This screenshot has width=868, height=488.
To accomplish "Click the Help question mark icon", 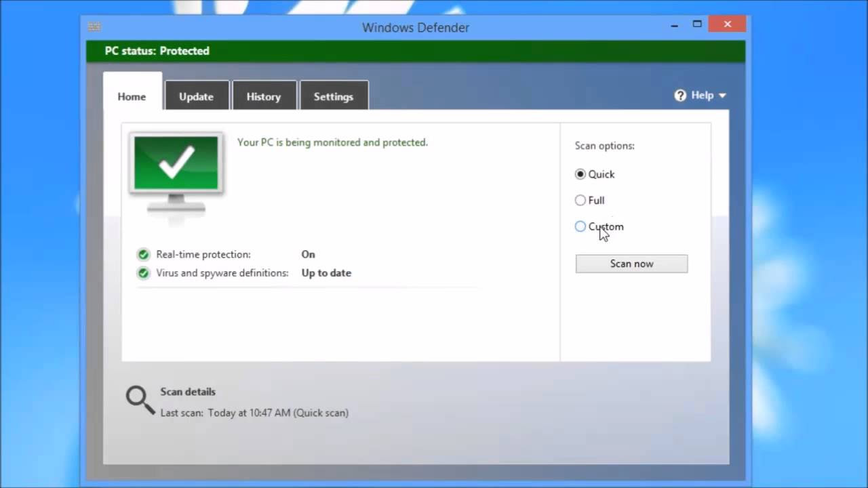I will click(x=680, y=96).
